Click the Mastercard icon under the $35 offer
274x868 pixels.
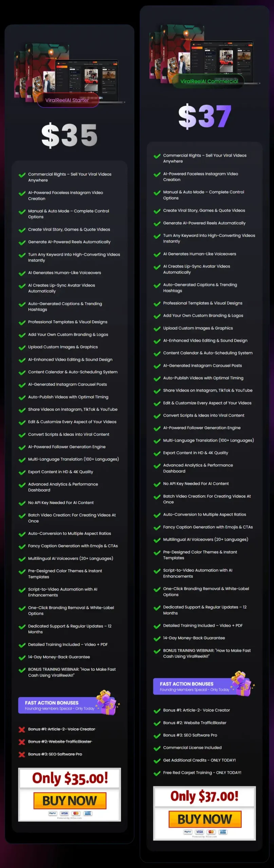tap(76, 813)
